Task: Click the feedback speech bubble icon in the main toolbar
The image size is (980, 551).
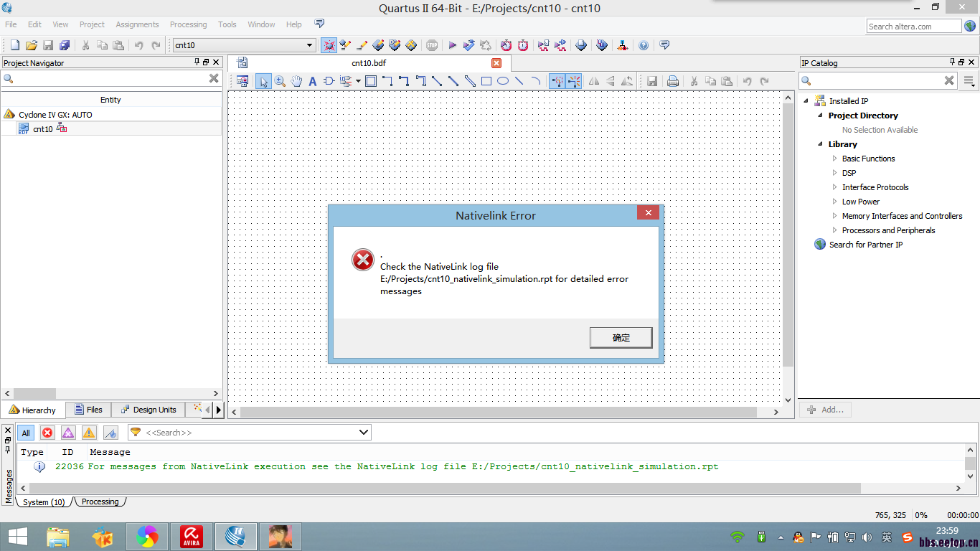Action: pyautogui.click(x=664, y=45)
